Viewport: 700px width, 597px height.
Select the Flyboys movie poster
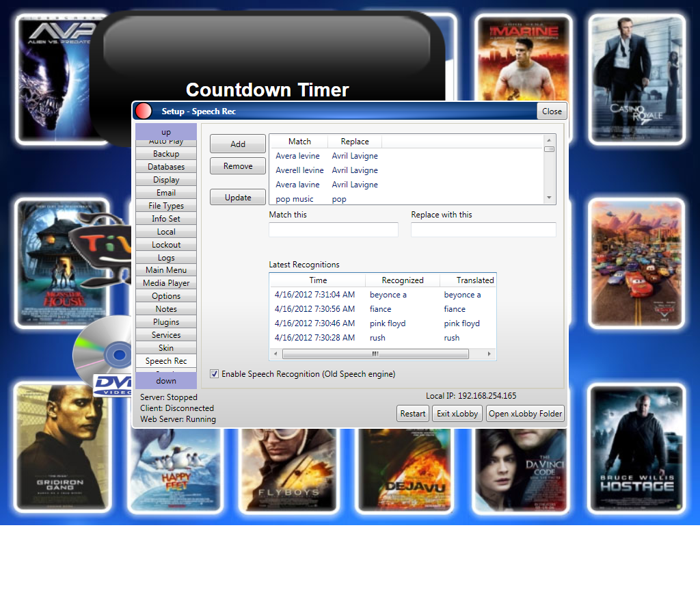288,470
